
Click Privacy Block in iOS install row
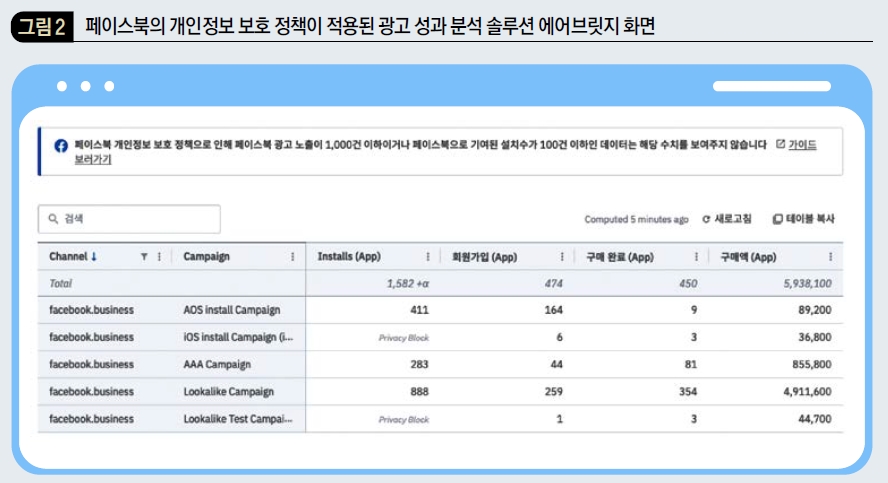404,338
